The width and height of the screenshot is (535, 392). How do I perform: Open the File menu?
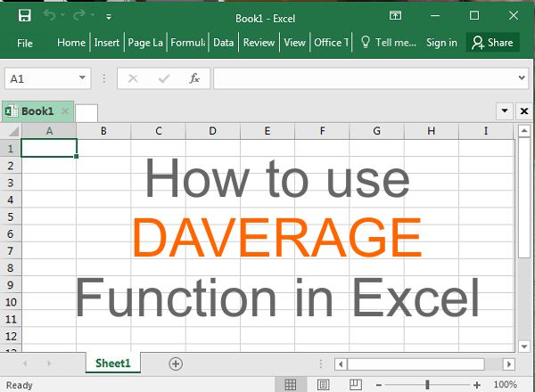25,43
